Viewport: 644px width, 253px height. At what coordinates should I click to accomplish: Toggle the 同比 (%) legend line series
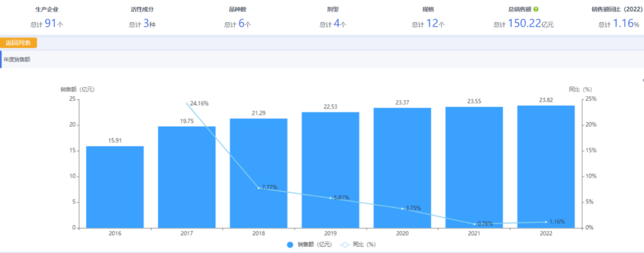pos(360,244)
